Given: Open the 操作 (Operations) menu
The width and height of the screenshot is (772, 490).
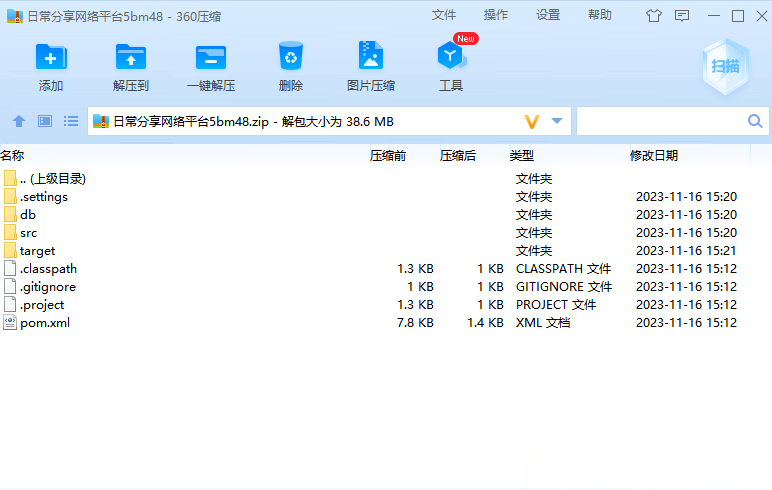Looking at the screenshot, I should point(496,15).
